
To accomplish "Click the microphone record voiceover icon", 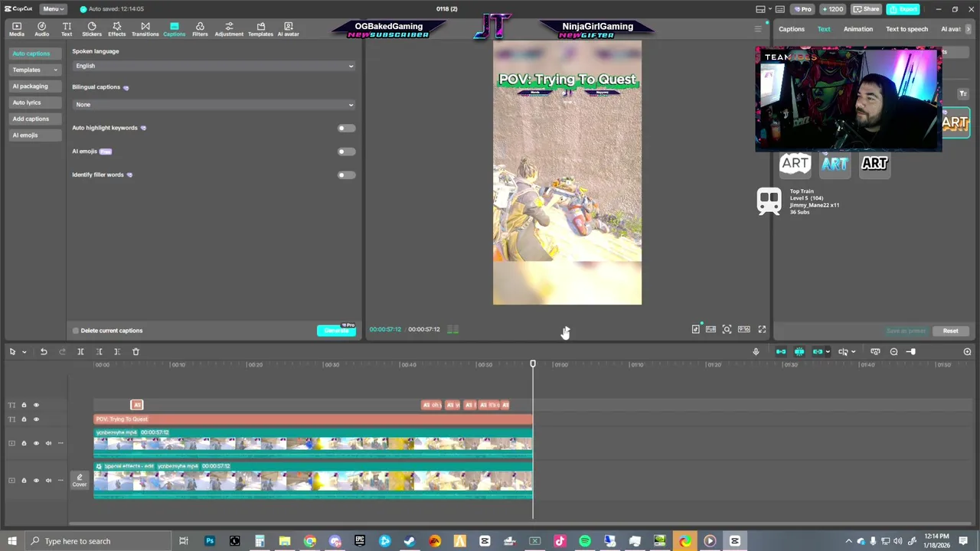I will (756, 352).
